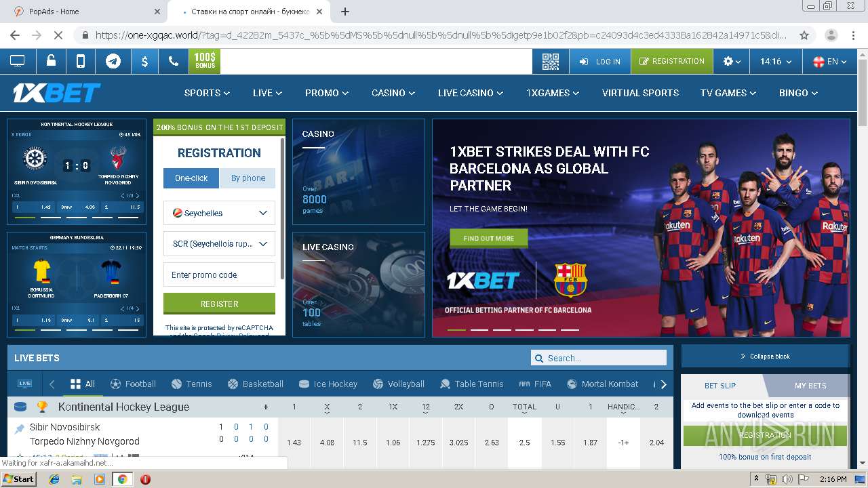Open the settings gear dropdown
The height and width of the screenshot is (488, 868).
point(731,61)
